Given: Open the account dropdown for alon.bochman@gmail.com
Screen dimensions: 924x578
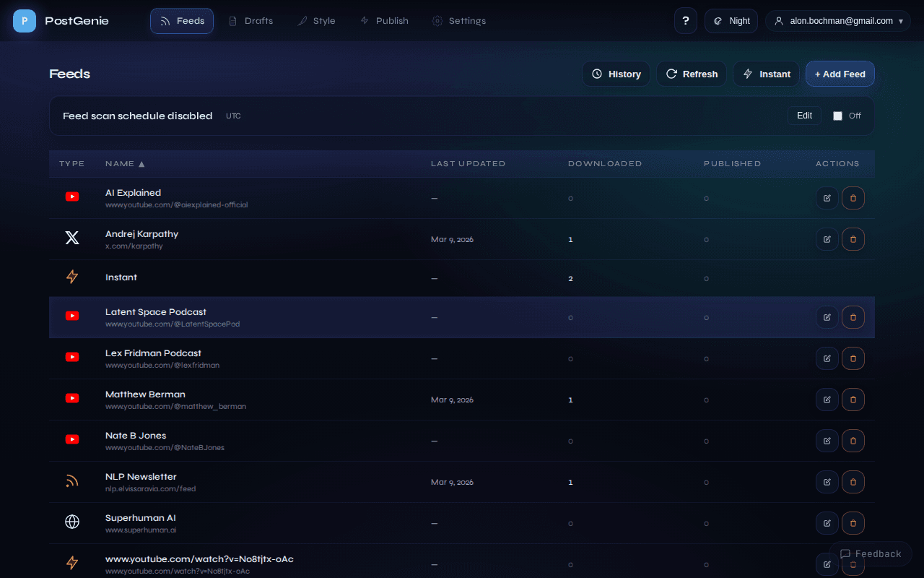Looking at the screenshot, I should coord(837,20).
